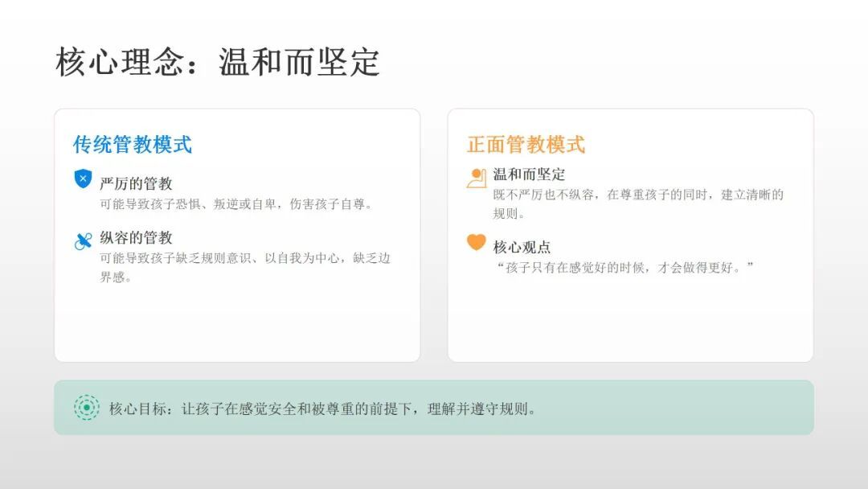Select the slide title 核心理念：温和而坚定

[218, 62]
